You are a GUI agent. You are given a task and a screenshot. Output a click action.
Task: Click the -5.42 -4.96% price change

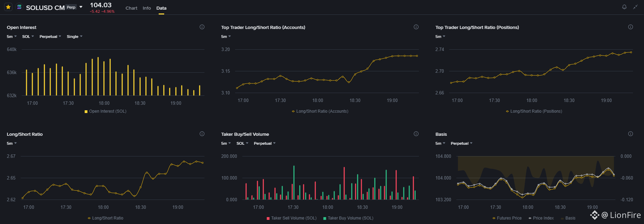pyautogui.click(x=102, y=11)
